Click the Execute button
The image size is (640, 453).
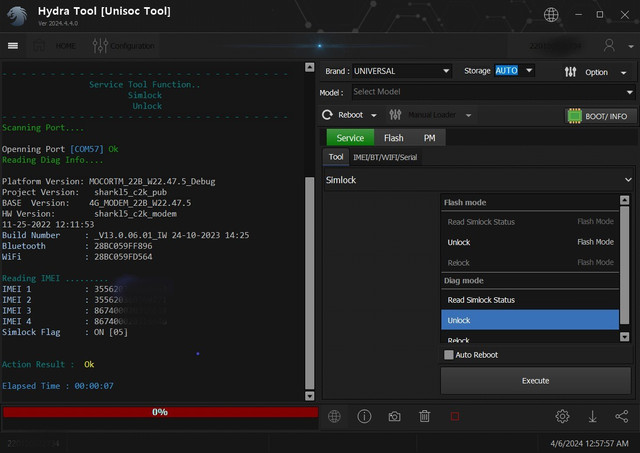click(536, 381)
